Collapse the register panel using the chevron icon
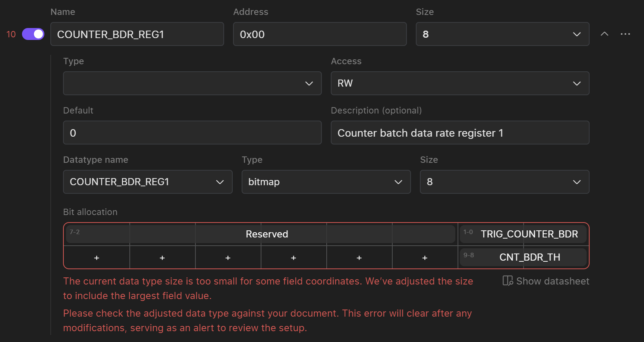 tap(604, 34)
